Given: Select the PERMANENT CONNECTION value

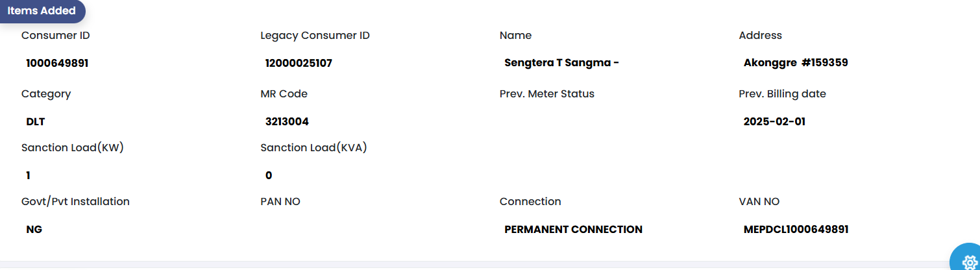Looking at the screenshot, I should [573, 229].
